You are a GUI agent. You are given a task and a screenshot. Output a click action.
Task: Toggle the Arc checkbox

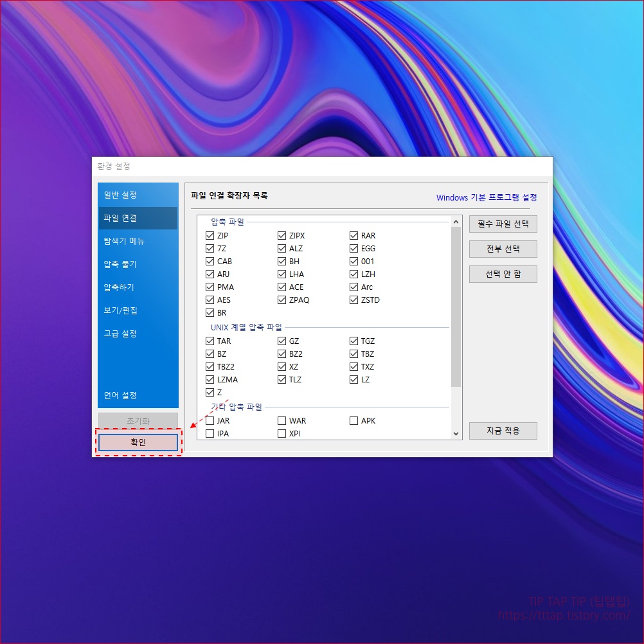(x=353, y=287)
